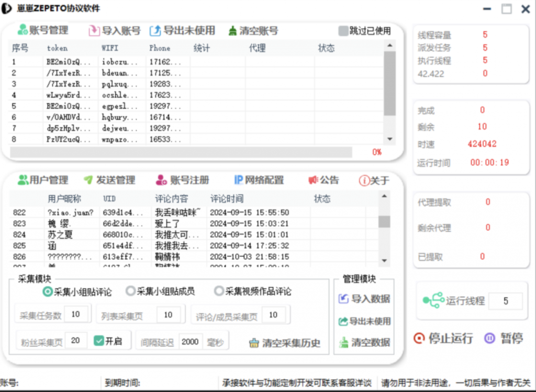Screen dimensions: 536x392
Task: Click the 清空数据 broom icon
Action: tap(343, 342)
